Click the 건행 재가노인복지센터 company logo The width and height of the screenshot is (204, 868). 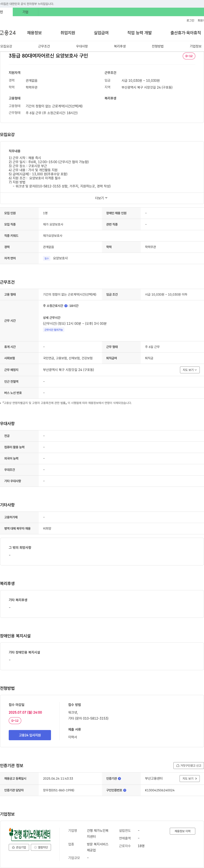(30, 834)
